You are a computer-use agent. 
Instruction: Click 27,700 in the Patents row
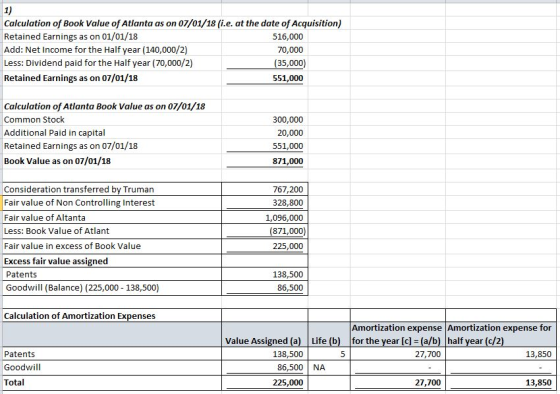(x=428, y=354)
